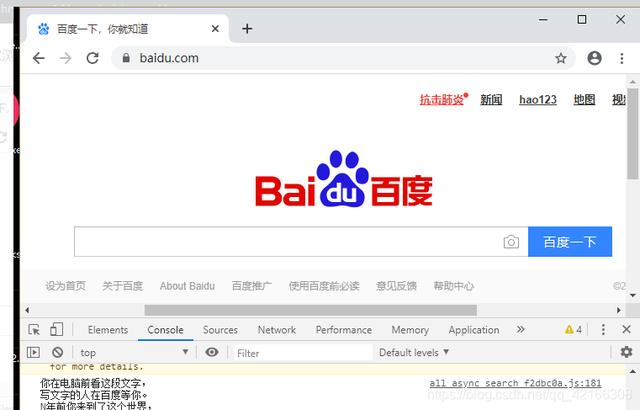Click the warnings count badge
This screenshot has height=410, width=640.
pyautogui.click(x=573, y=330)
